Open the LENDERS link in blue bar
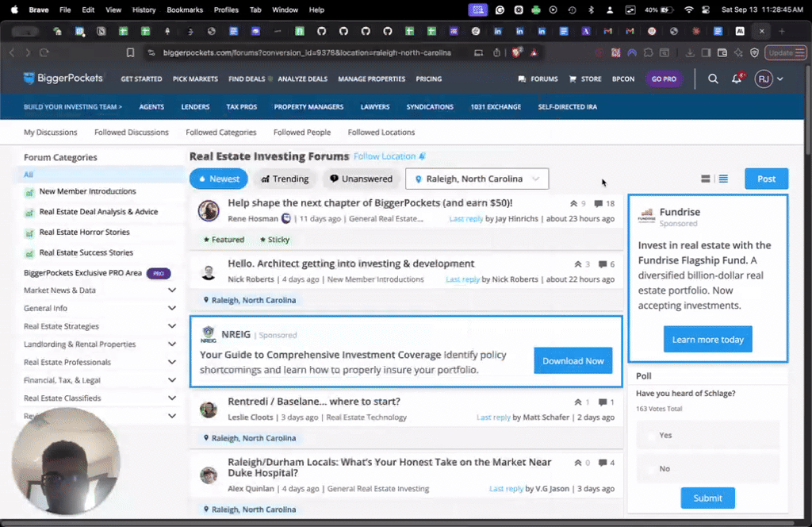 pos(195,106)
